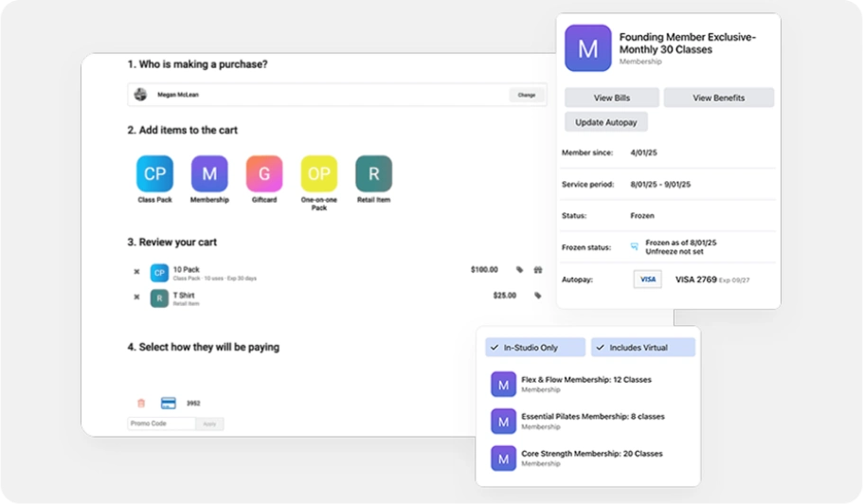Open View Benefits for the membership
The image size is (863, 504).
coord(719,98)
